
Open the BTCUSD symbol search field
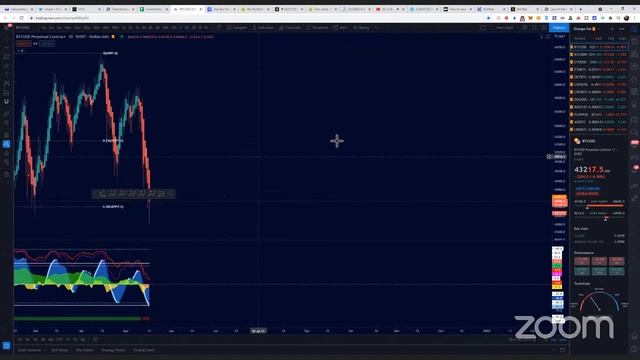coord(23,27)
